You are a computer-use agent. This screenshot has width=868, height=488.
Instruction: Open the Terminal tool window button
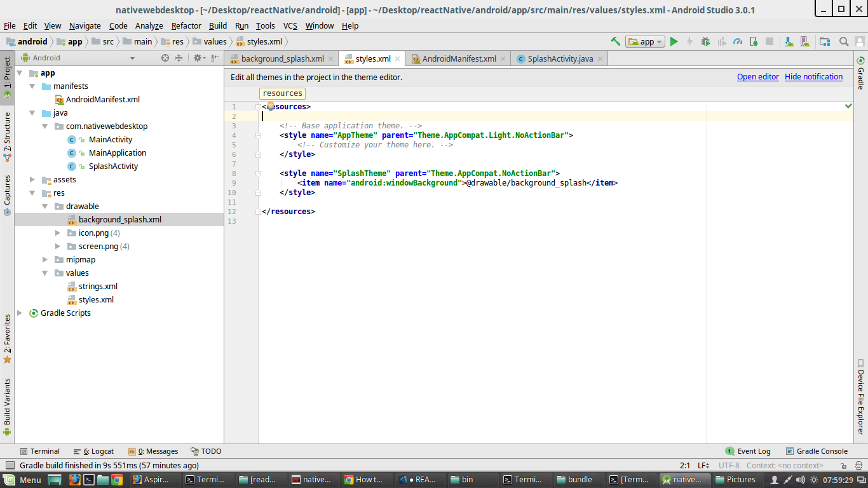39,451
